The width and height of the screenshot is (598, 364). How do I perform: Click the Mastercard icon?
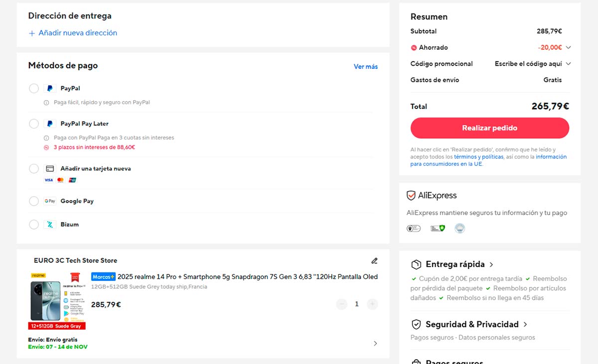60,180
